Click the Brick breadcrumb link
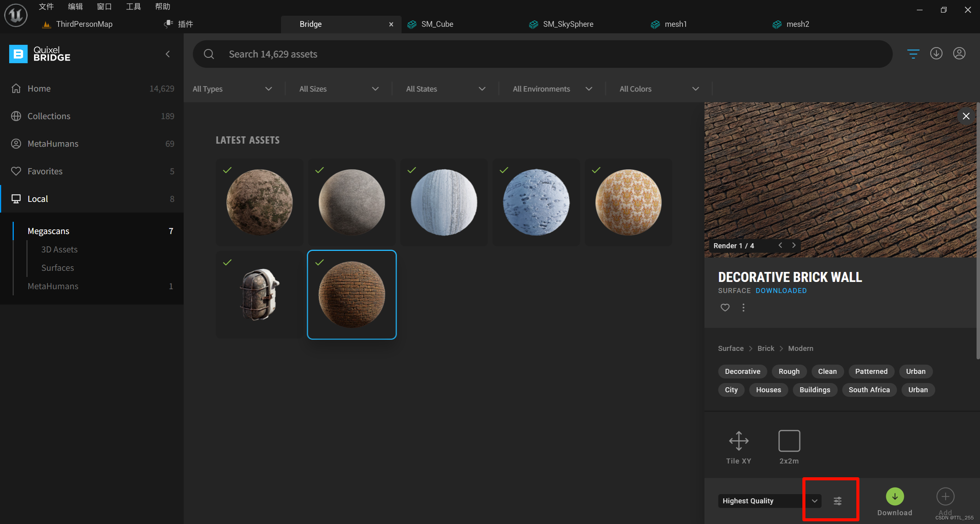This screenshot has width=980, height=524. [x=766, y=348]
